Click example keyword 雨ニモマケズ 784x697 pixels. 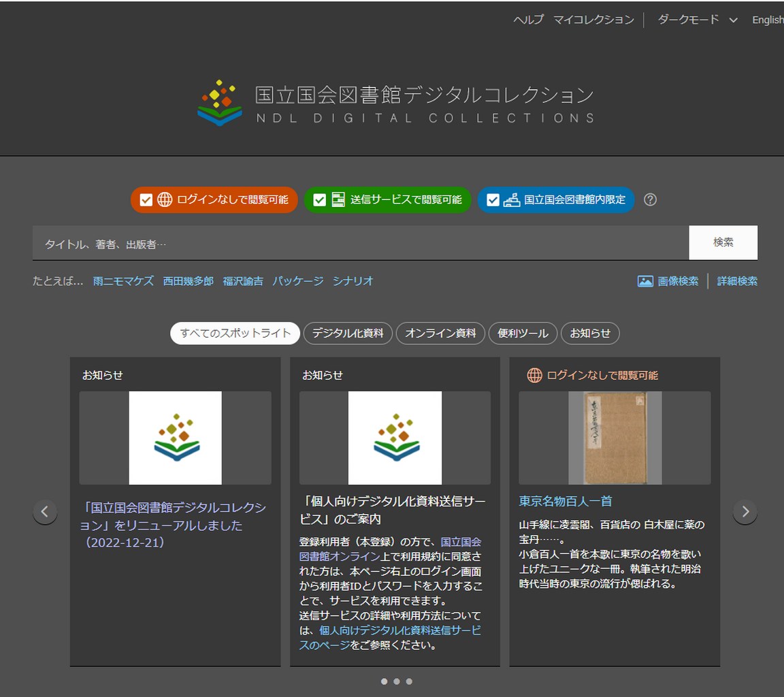[123, 281]
